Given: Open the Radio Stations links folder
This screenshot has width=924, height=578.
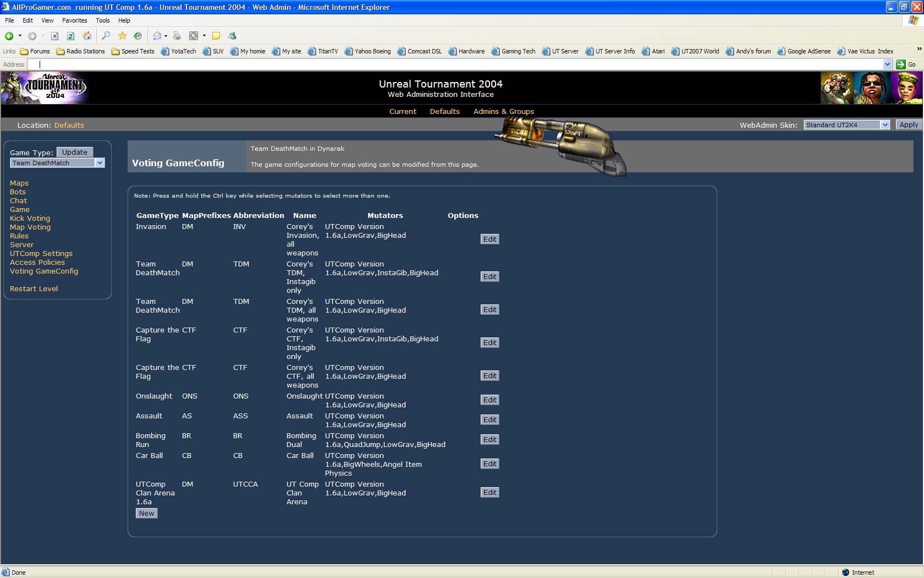Looking at the screenshot, I should pyautogui.click(x=81, y=51).
